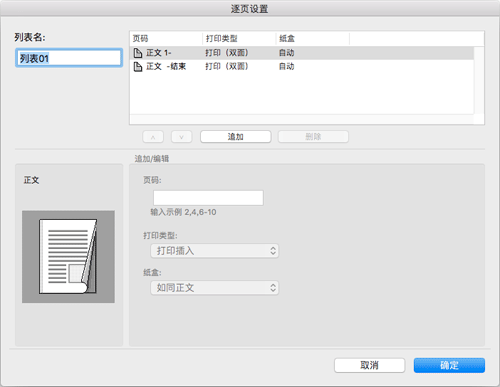Click 自动 in the 正文 -结束 row

click(287, 67)
